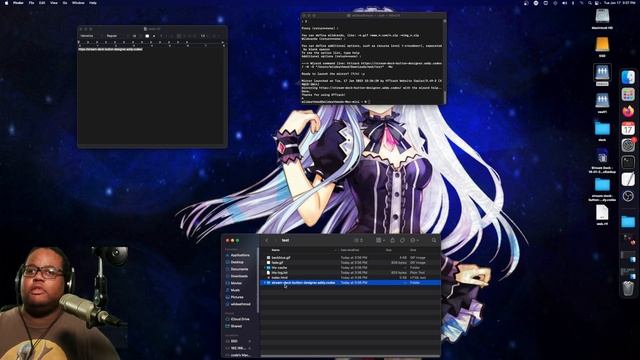The image size is (640, 360).
Task: Open the Finder view options switcher
Action: click(358, 240)
